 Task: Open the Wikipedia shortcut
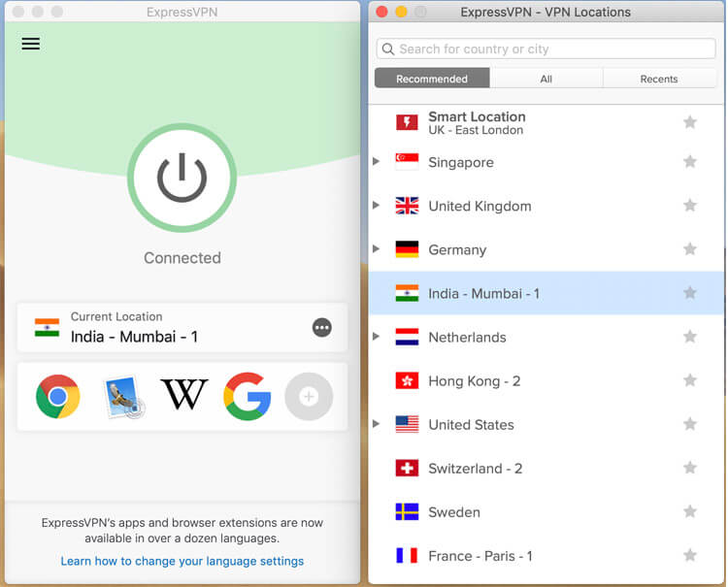(x=184, y=395)
